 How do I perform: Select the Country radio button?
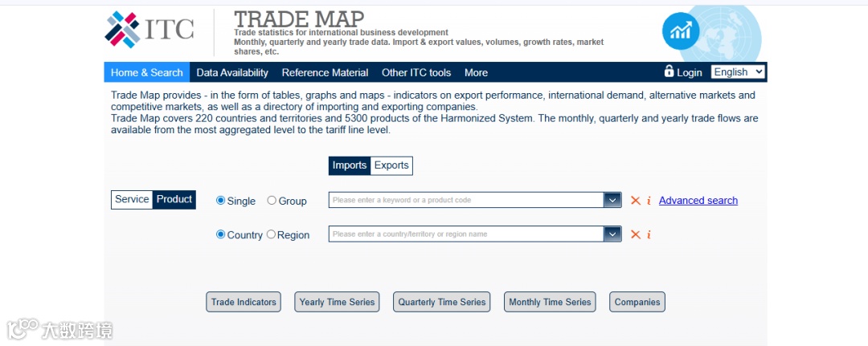220,234
